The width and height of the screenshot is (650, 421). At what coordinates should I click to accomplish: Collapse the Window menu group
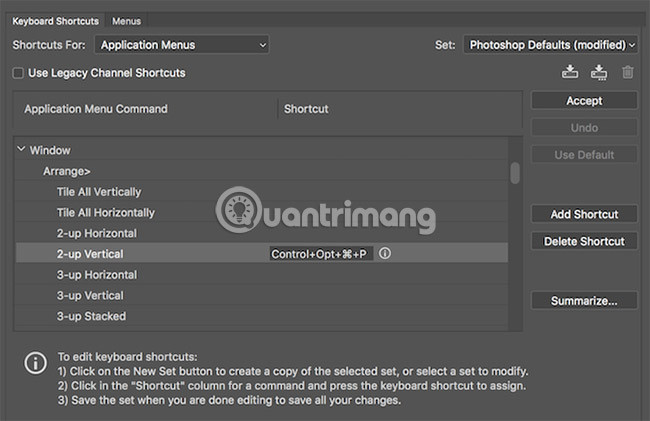pos(21,150)
